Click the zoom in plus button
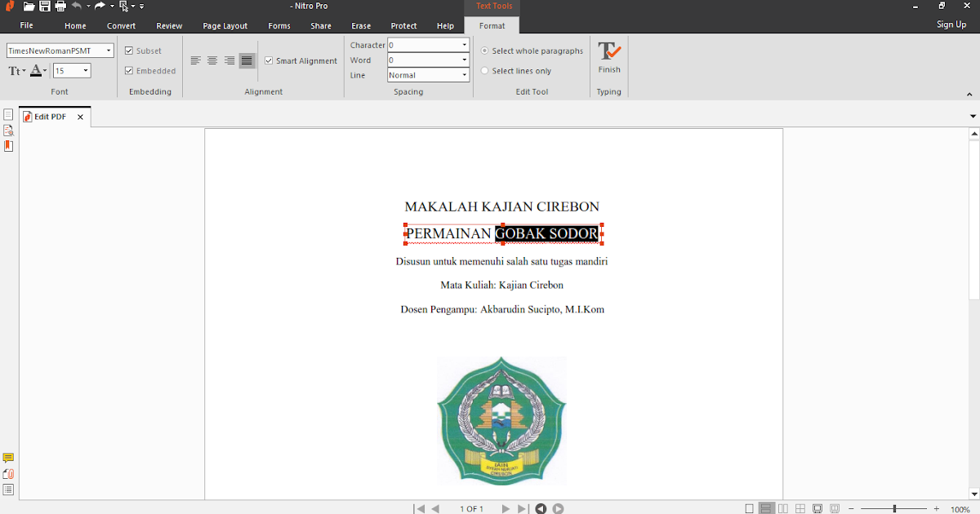This screenshot has height=514, width=980. 937,508
